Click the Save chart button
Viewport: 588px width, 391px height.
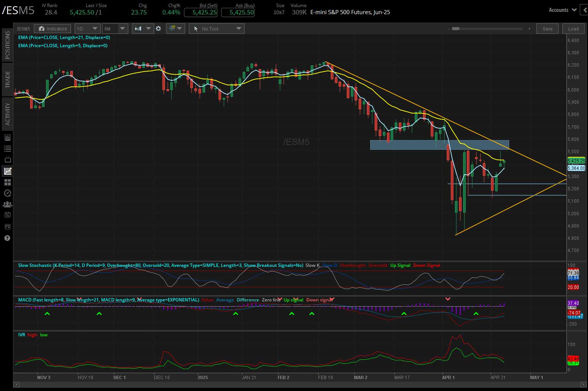tap(547, 29)
